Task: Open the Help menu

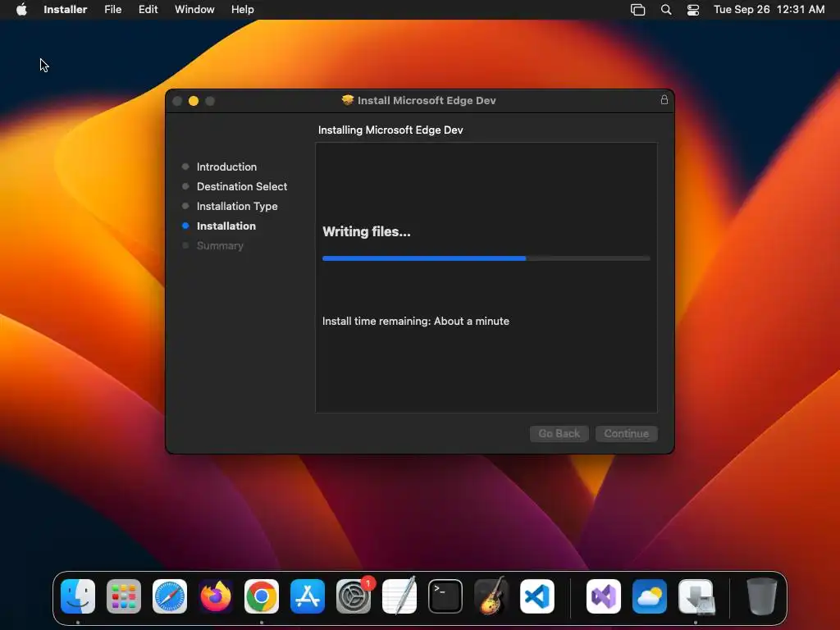Action: (242, 9)
